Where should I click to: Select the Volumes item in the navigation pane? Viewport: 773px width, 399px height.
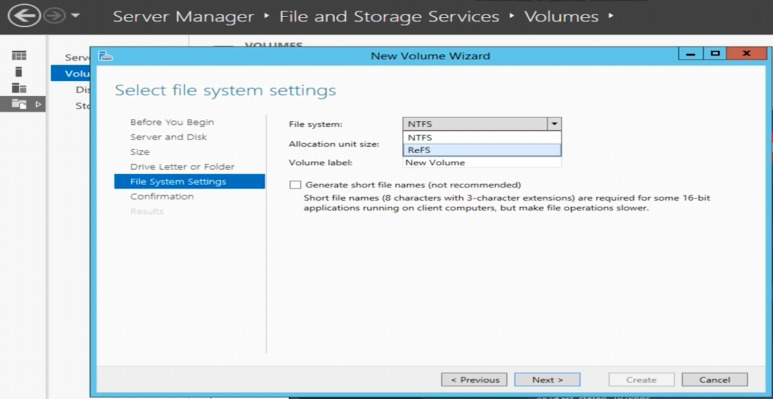pos(70,73)
